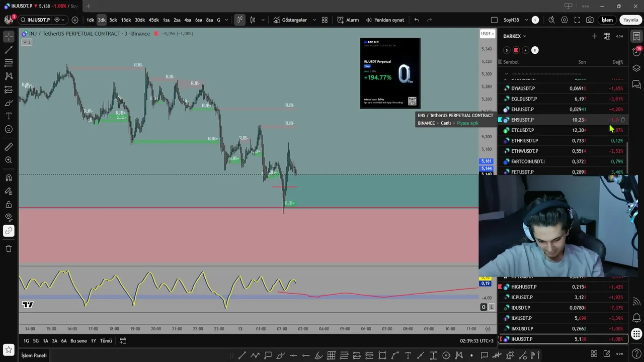This screenshot has height=362, width=644.
Task: Select the trend line drawing tool
Action: pos(9,50)
